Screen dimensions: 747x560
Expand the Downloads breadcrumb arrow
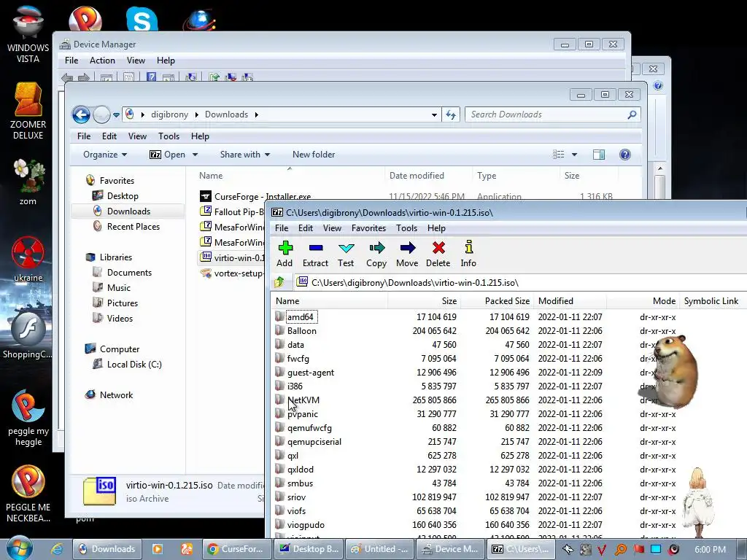pos(256,114)
